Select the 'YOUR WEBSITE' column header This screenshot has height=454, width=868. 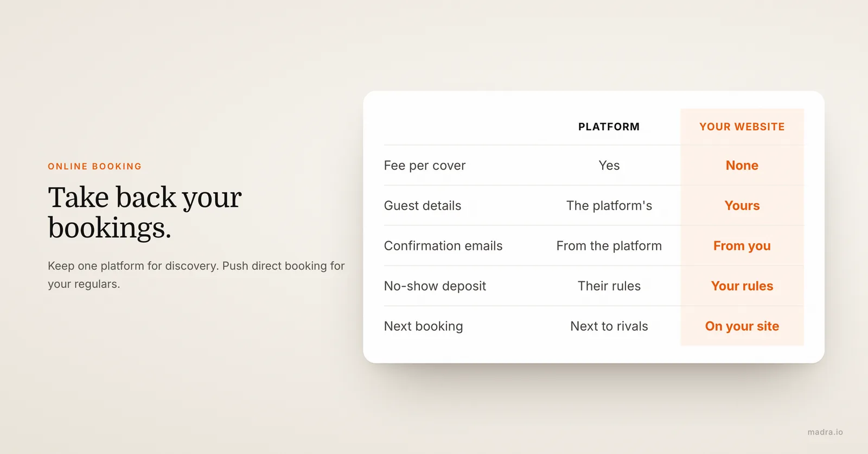tap(742, 127)
